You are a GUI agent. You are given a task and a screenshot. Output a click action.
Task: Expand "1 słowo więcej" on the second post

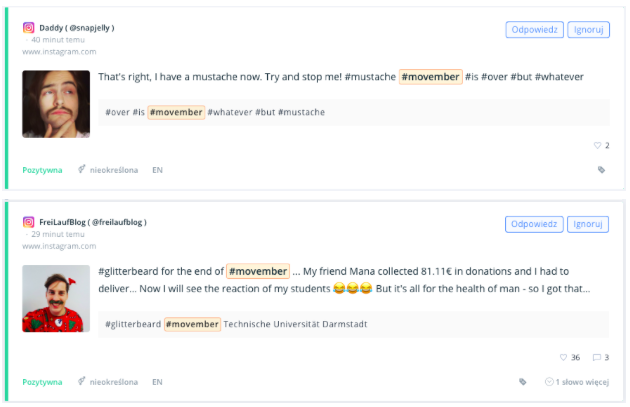coord(577,382)
